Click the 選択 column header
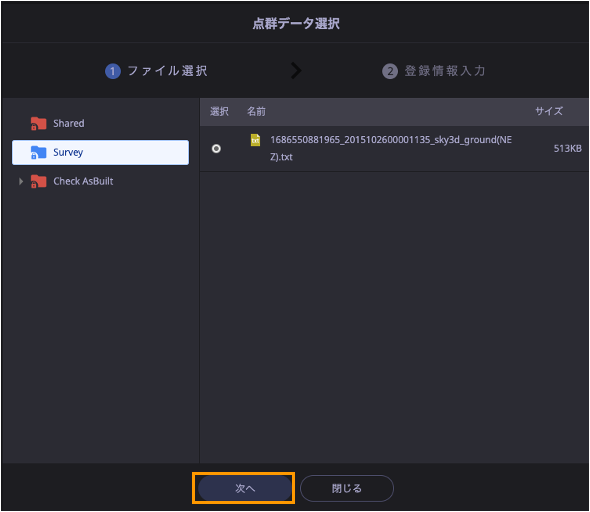This screenshot has height=512, width=590. [x=219, y=111]
